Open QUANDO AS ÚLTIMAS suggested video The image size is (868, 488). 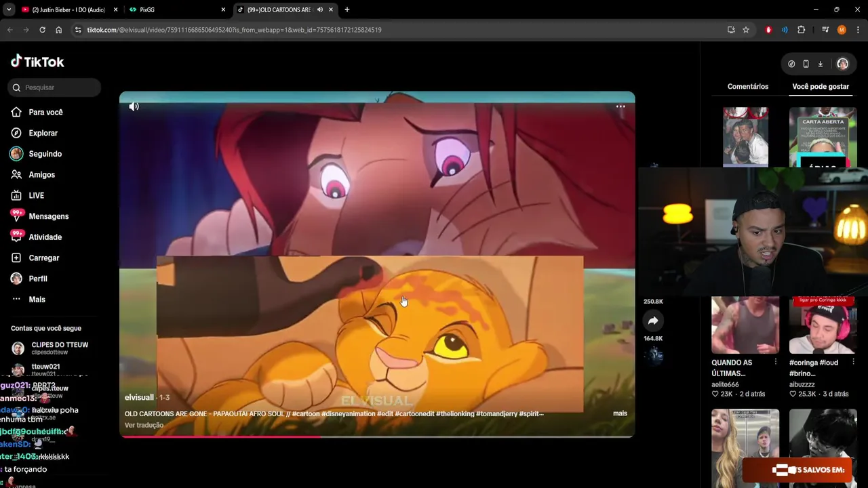(x=745, y=325)
